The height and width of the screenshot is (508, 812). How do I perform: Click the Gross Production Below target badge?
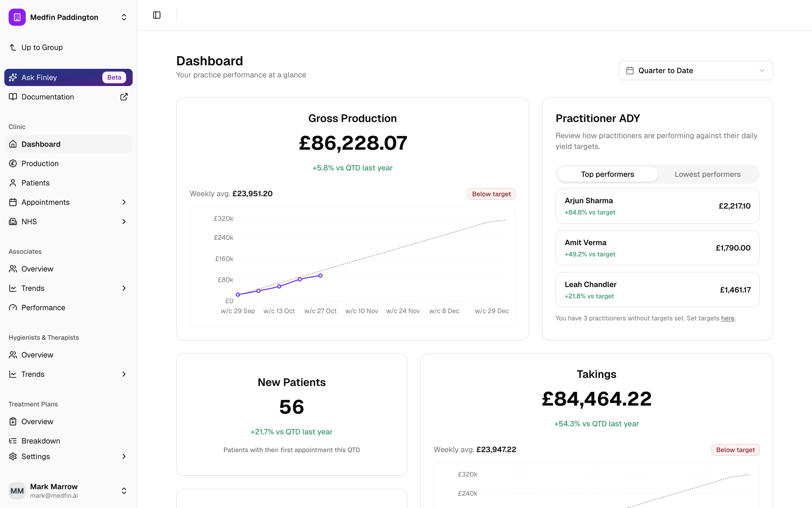click(491, 194)
